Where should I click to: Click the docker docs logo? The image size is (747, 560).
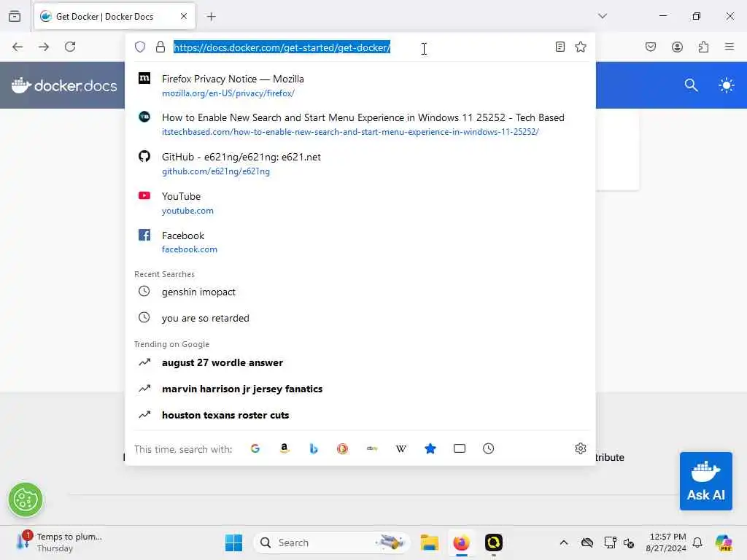pos(64,85)
